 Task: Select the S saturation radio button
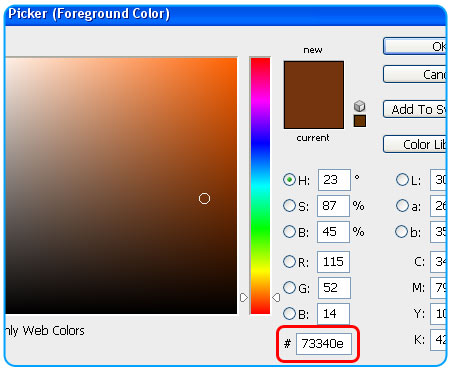(x=289, y=206)
